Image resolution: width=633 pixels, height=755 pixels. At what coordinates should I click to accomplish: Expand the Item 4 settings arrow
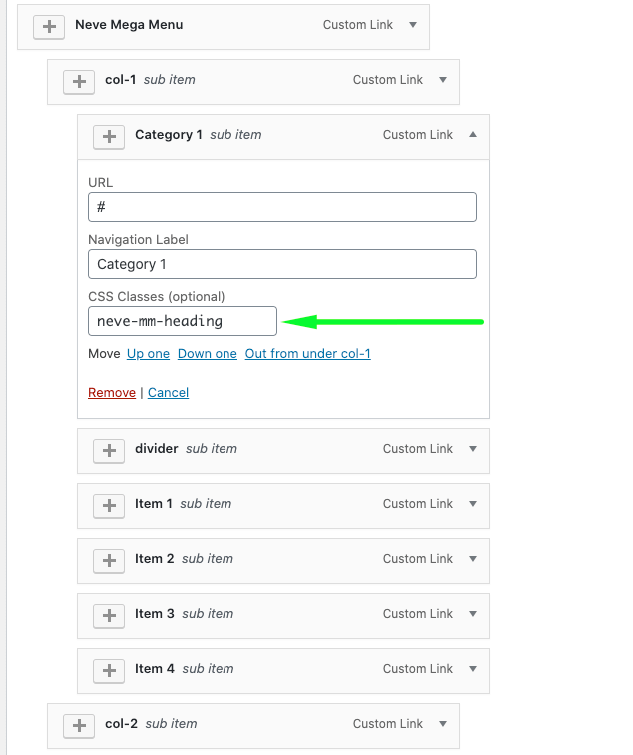pyautogui.click(x=473, y=669)
